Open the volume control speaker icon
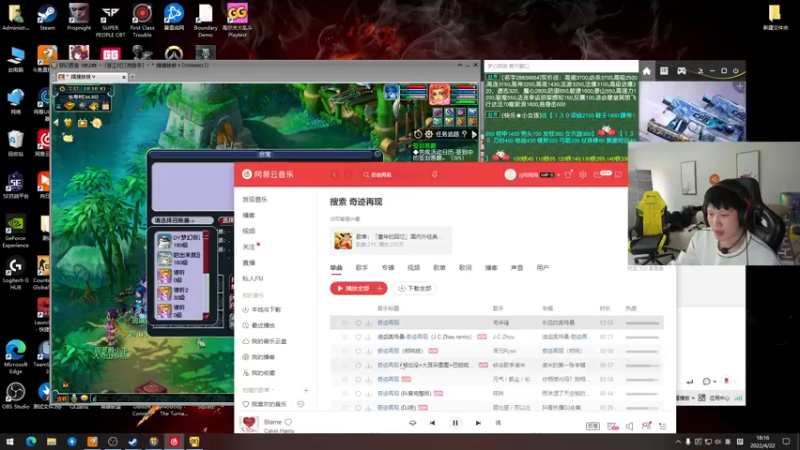The image size is (800, 450). (x=630, y=426)
